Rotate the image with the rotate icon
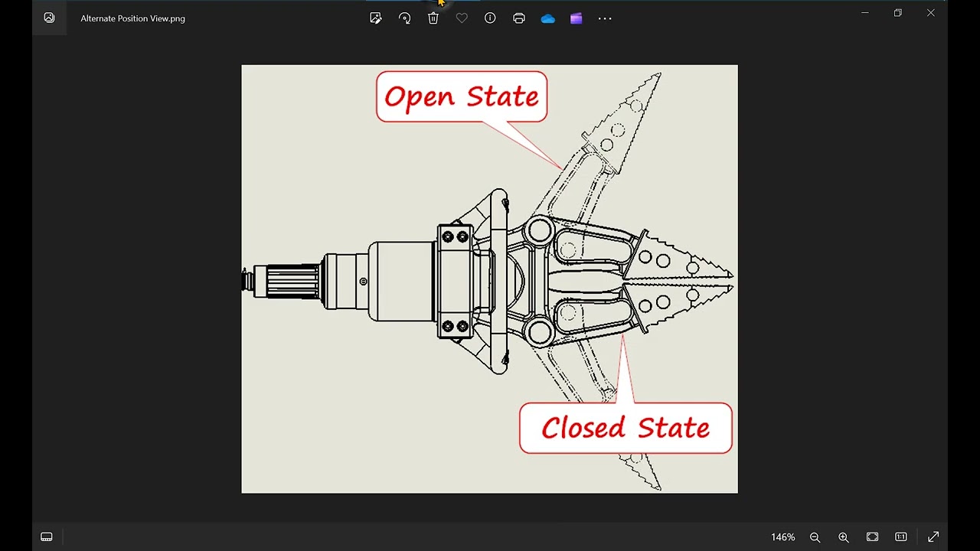This screenshot has height=551, width=980. pos(404,18)
